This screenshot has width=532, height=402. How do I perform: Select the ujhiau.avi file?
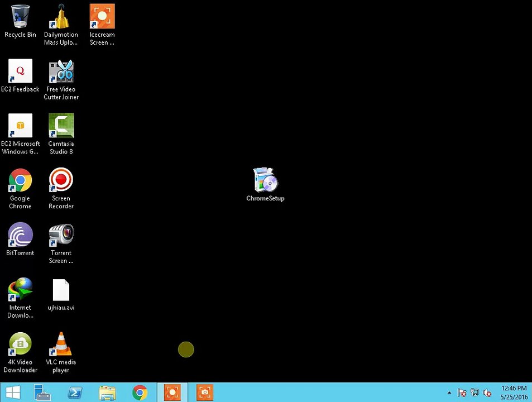[61, 294]
